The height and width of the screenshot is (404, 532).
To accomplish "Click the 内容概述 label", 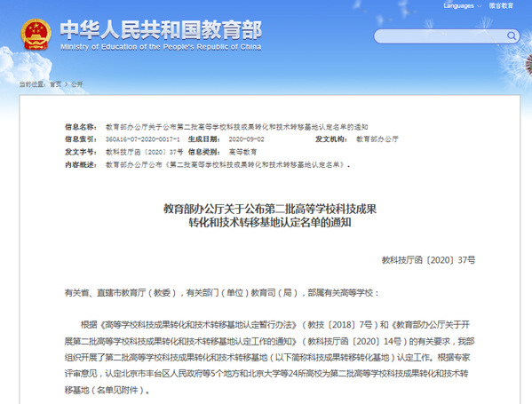I will coord(81,165).
